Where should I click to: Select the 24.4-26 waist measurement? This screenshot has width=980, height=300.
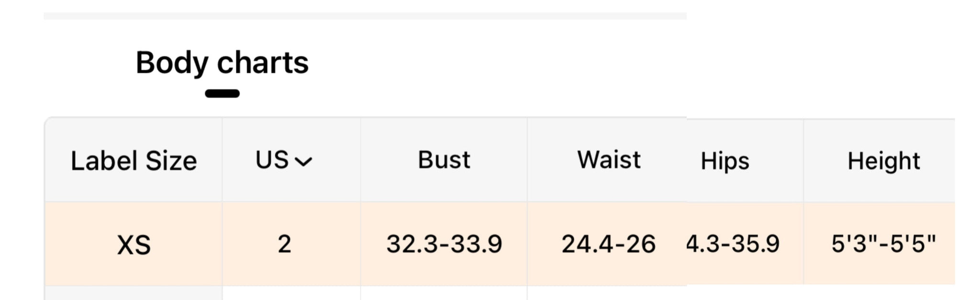coord(608,244)
